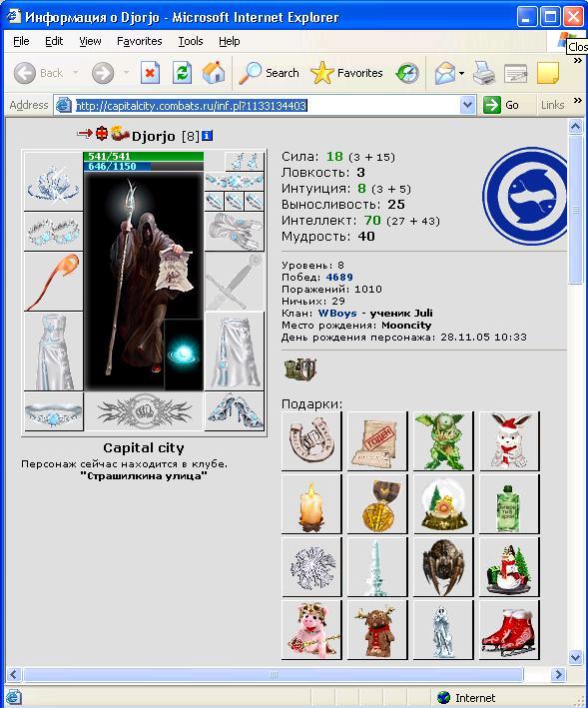The height and width of the screenshot is (708, 588).
Task: Open browsing History clock icon
Action: [407, 73]
